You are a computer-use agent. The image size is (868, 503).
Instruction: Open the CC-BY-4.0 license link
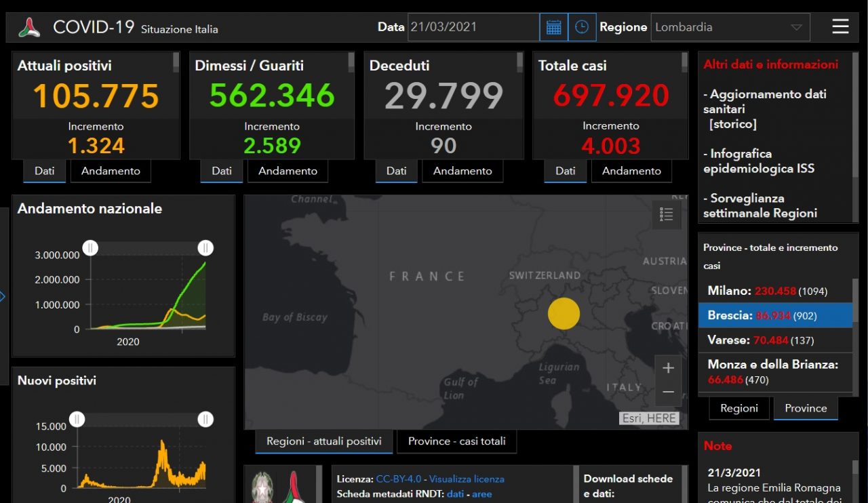point(399,479)
